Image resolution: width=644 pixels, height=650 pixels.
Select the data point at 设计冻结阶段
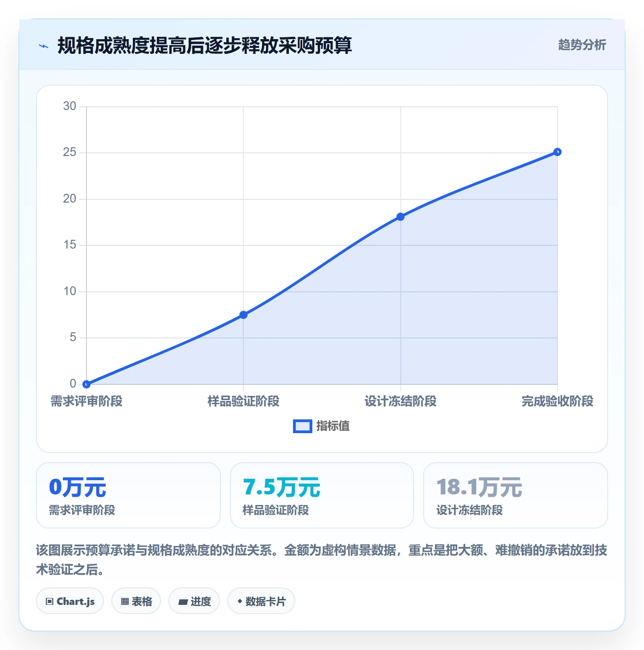tap(401, 217)
